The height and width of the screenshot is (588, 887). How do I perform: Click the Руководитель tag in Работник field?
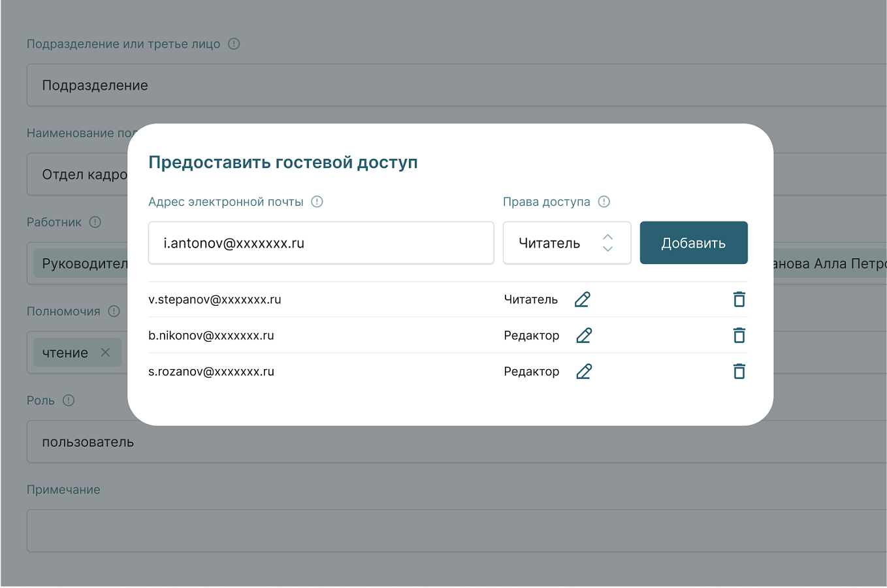[x=81, y=263]
